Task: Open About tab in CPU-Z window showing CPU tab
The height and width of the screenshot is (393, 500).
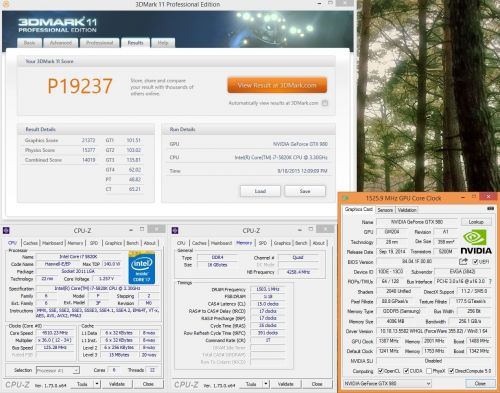Action: (150, 243)
